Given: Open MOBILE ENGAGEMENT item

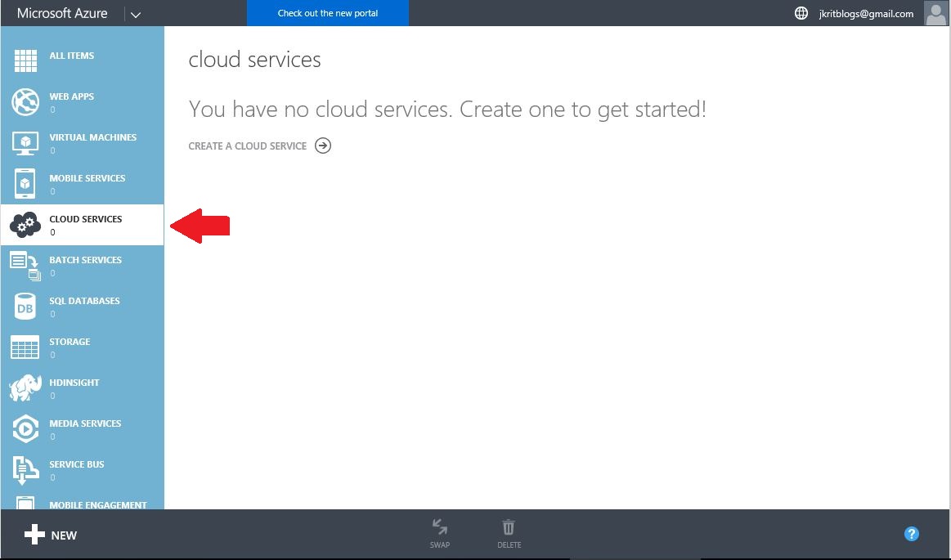Looking at the screenshot, I should click(97, 505).
